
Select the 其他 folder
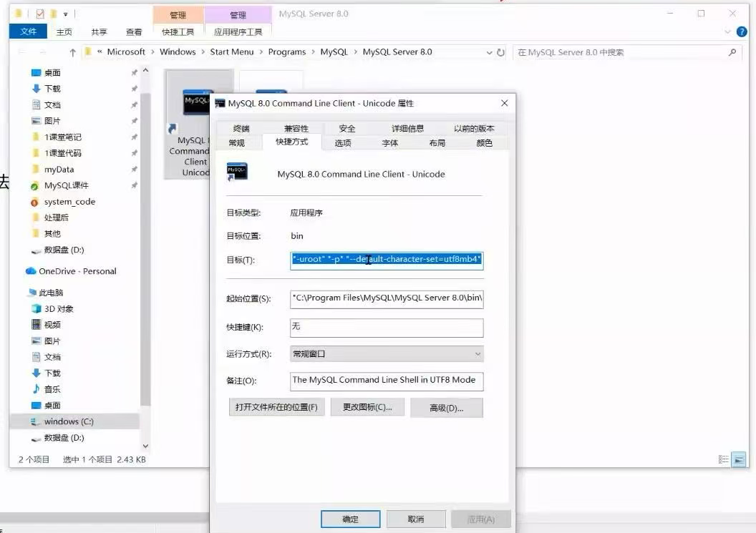tap(47, 234)
